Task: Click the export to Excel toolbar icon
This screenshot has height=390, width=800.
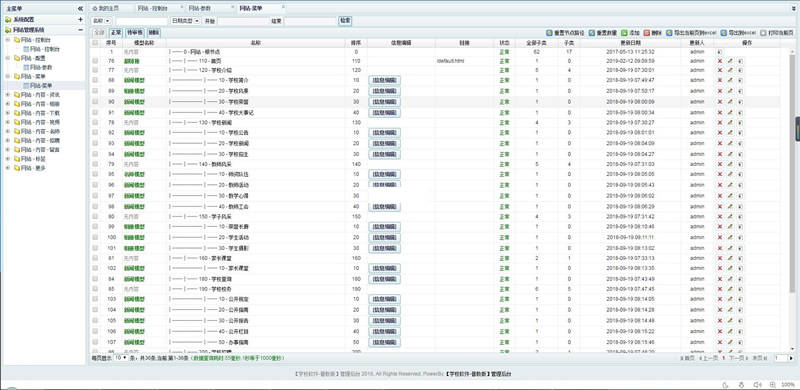Action: coord(723,33)
